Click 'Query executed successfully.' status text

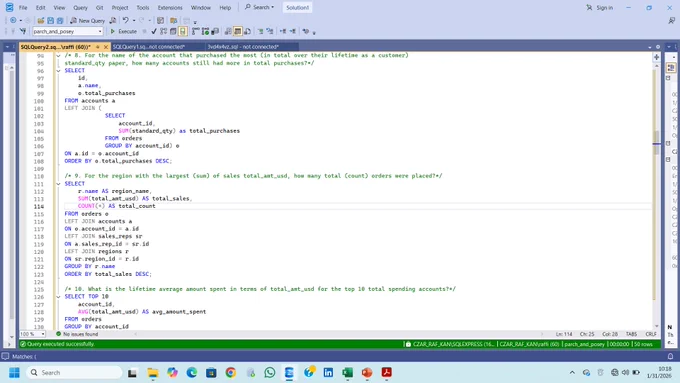[x=60, y=344]
